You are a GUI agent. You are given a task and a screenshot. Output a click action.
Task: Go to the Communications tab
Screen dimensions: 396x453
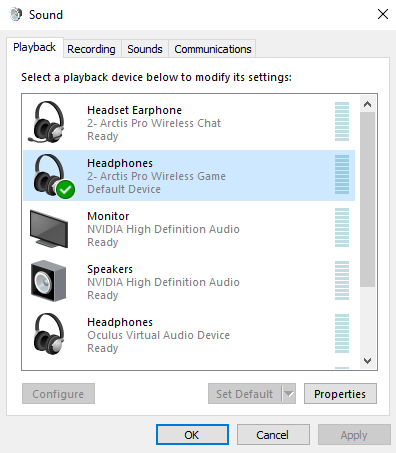pos(213,49)
